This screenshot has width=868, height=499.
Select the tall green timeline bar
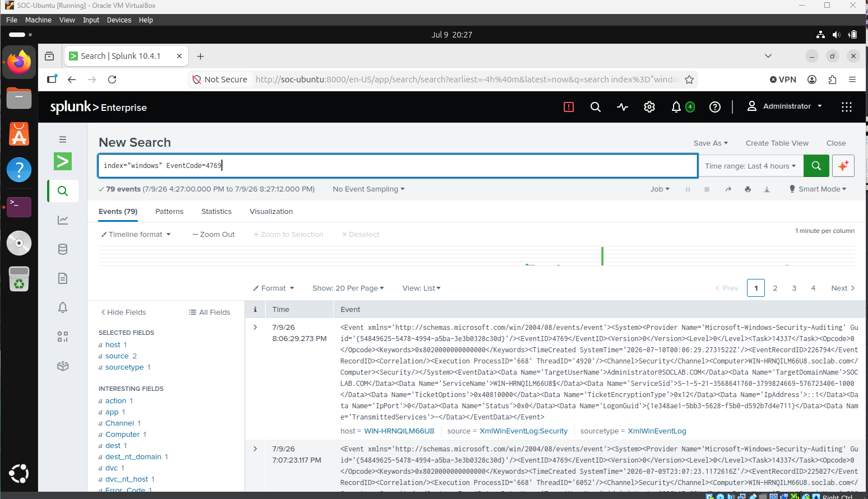tap(602, 256)
